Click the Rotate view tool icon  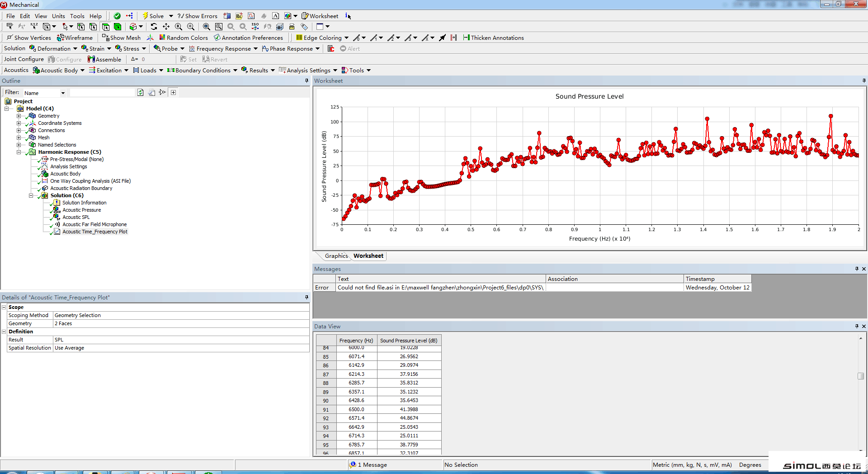154,27
